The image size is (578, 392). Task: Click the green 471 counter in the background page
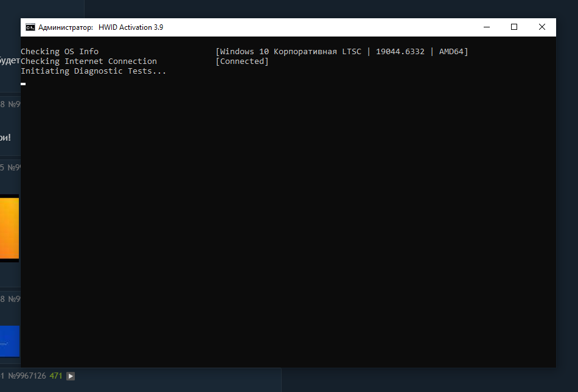[55, 376]
